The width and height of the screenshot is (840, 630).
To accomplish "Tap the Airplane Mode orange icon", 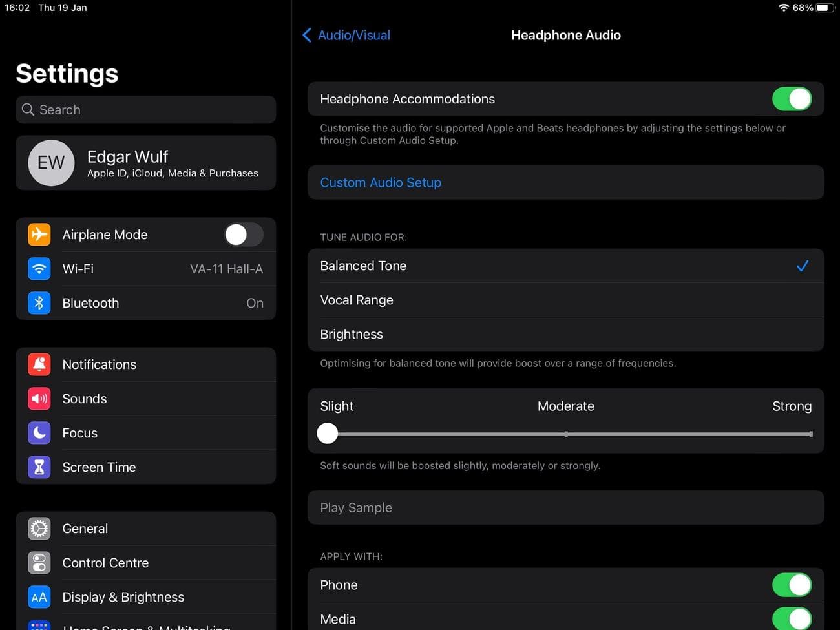I will [x=39, y=235].
